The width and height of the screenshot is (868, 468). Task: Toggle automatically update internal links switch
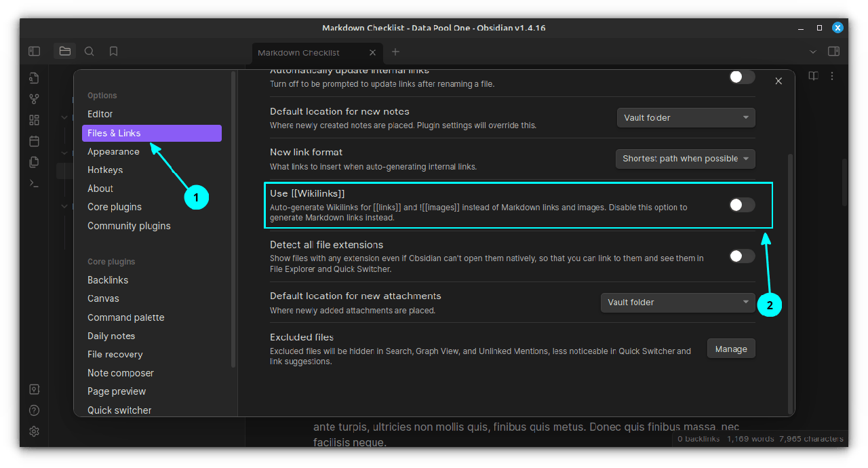click(x=741, y=77)
